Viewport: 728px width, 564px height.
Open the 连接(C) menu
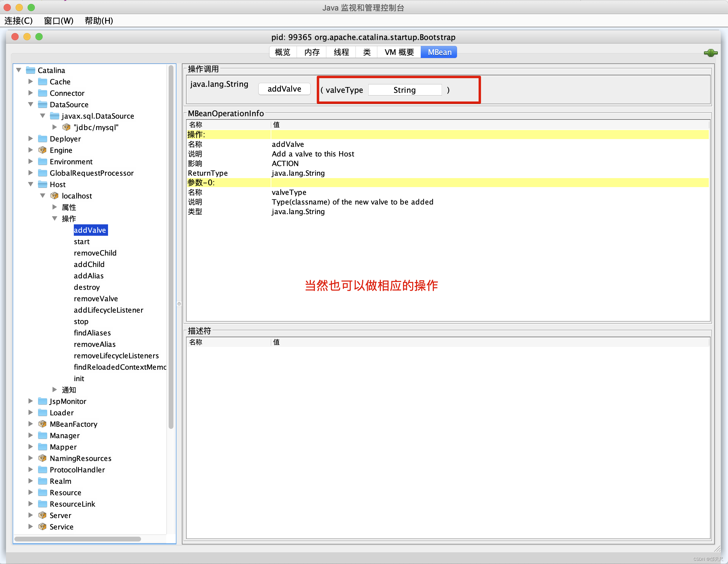tap(19, 21)
